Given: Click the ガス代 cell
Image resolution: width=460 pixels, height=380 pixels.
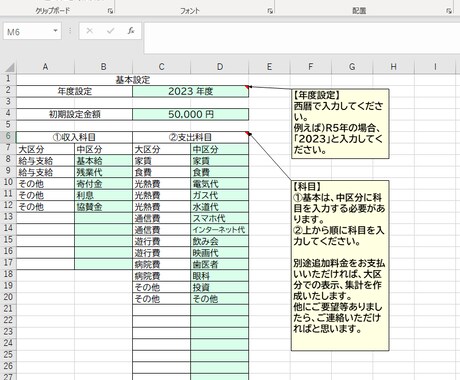Looking at the screenshot, I should coord(220,195).
